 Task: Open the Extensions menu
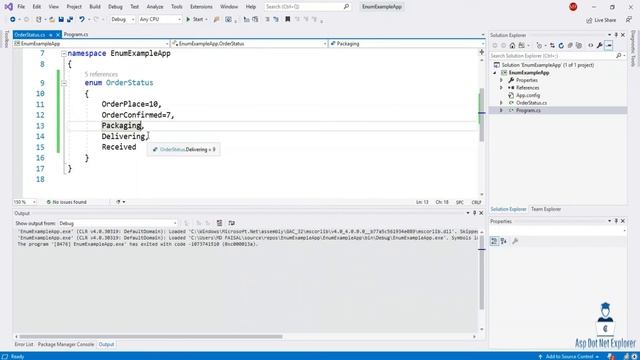click(x=201, y=7)
